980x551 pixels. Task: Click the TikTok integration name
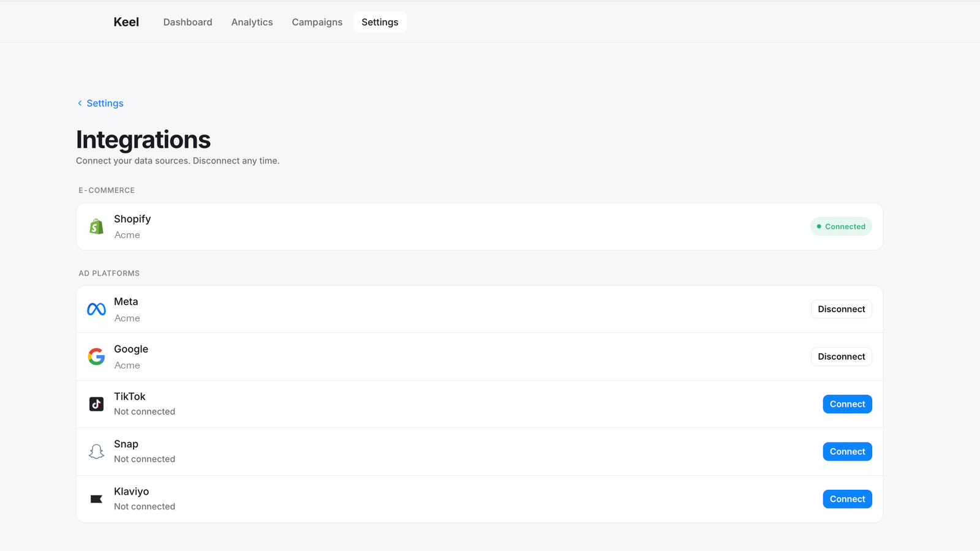[x=130, y=397]
